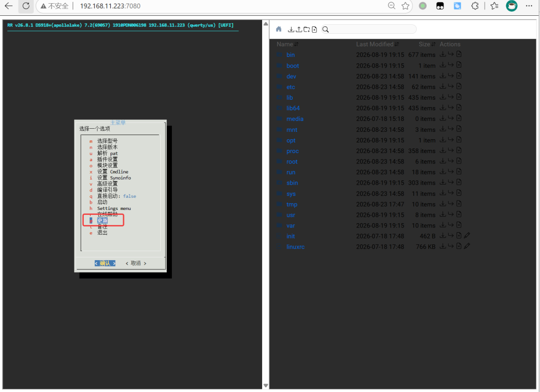Sort file list by Size

(x=427, y=44)
